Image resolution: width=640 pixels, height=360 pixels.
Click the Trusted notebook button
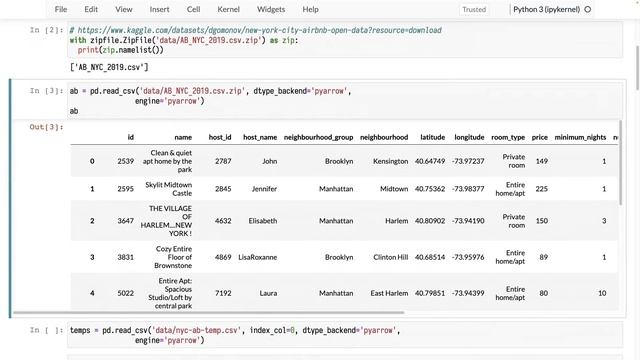coord(474,9)
